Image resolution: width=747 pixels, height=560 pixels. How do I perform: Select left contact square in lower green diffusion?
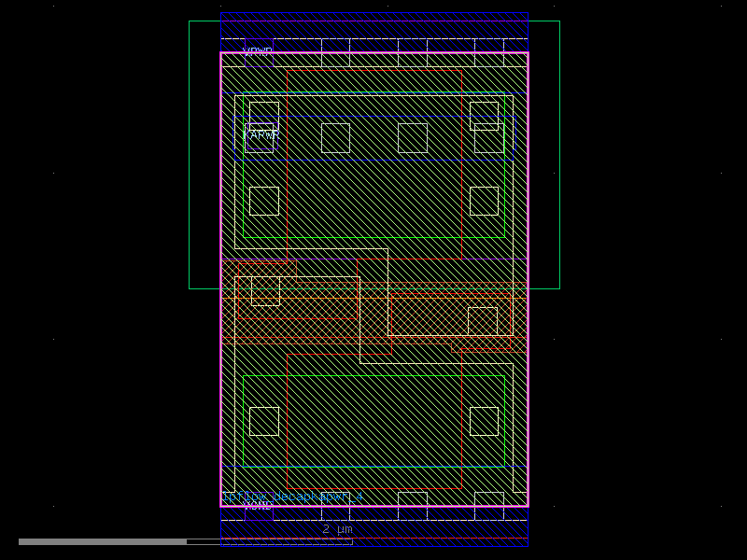pyautogui.click(x=264, y=421)
